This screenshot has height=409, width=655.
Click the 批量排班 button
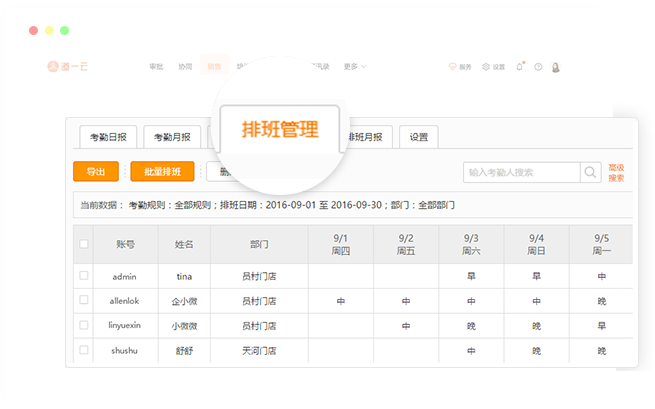click(162, 172)
